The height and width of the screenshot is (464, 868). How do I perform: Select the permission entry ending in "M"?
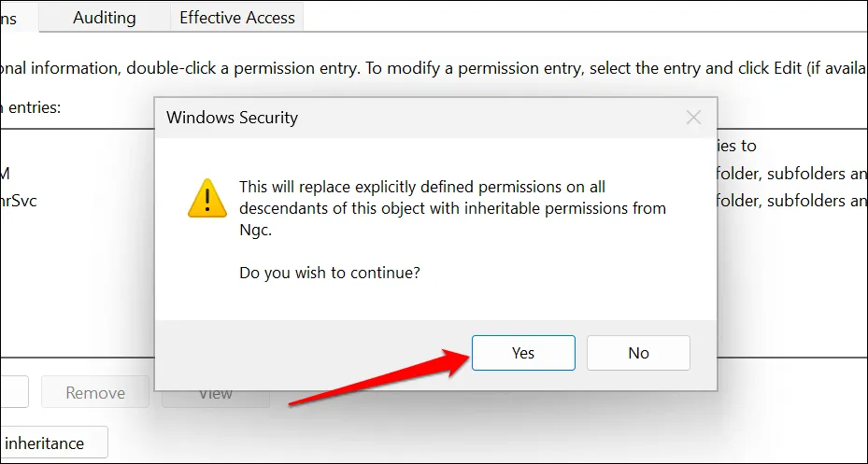(x=5, y=174)
